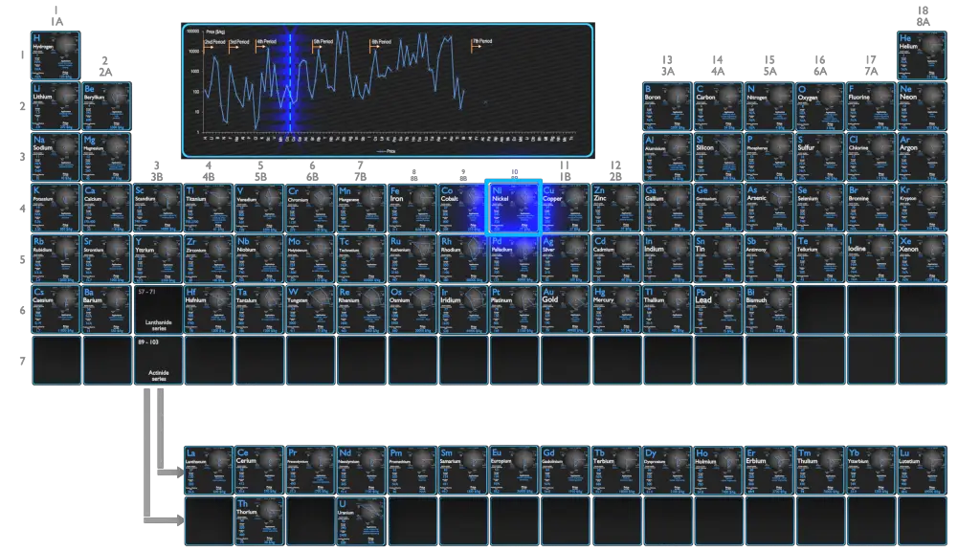Click the Platinum tile
The width and height of the screenshot is (980, 551).
click(514, 309)
